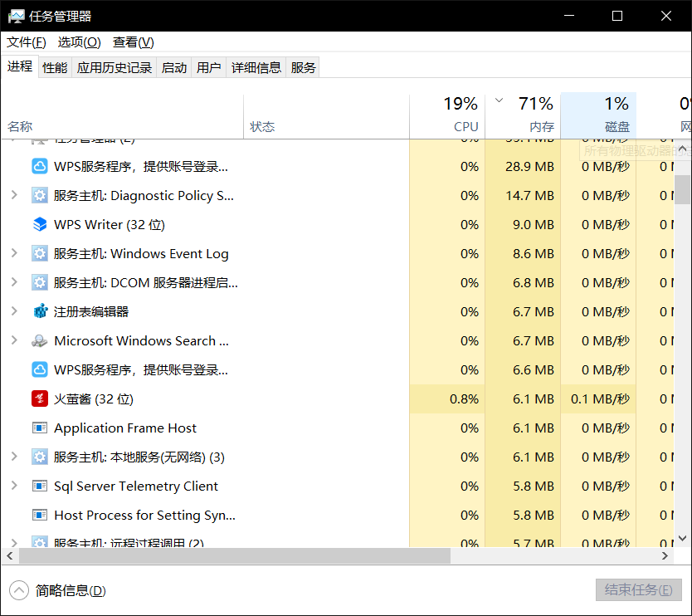Switch to the 服务 tab
Screen dimensions: 692x616
coord(303,67)
